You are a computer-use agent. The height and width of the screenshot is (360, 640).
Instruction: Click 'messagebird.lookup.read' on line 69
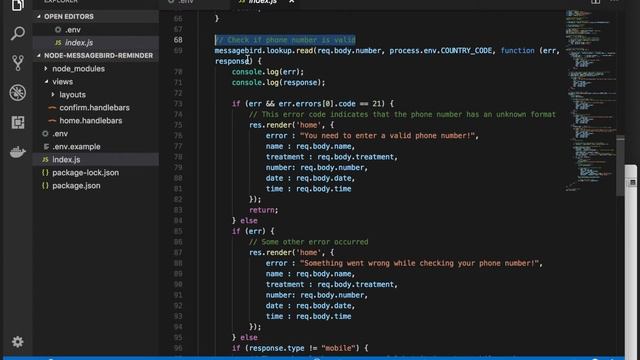tap(264, 51)
